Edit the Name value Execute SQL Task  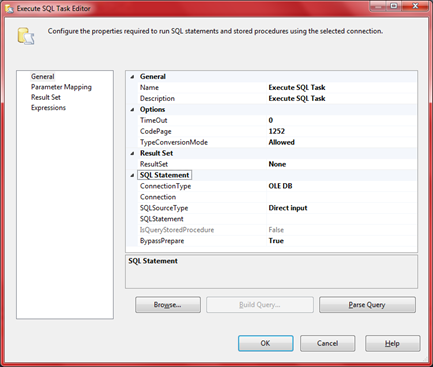coord(342,87)
